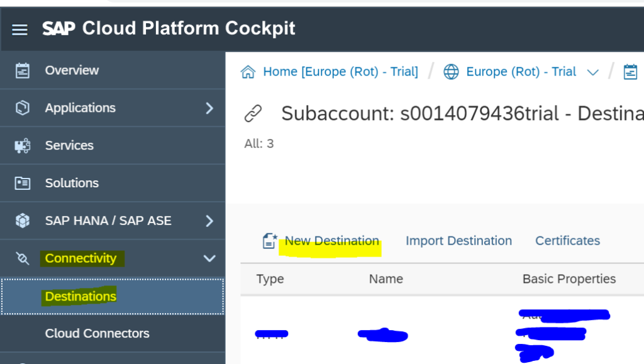Click the New Destination button
Screen dimensions: 644x364
pos(332,241)
